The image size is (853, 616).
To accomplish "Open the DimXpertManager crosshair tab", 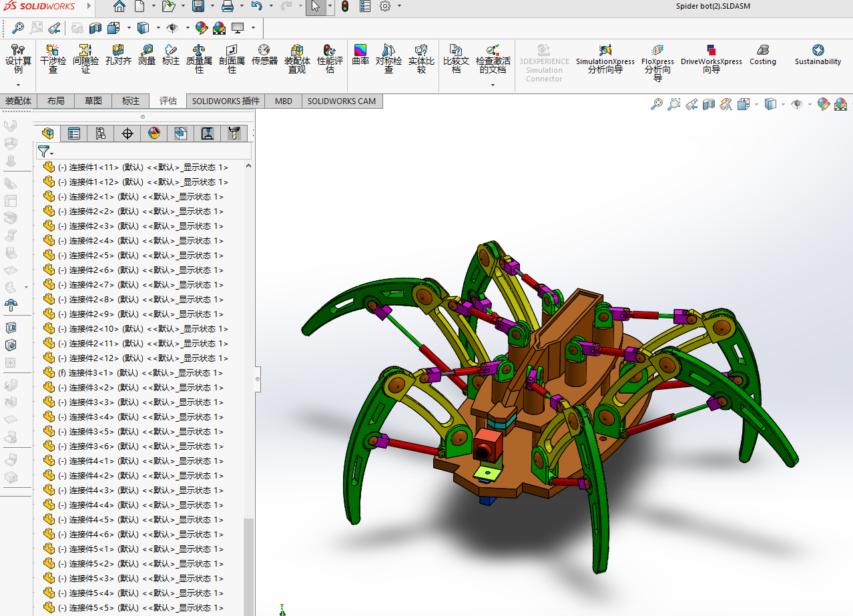I will (127, 133).
